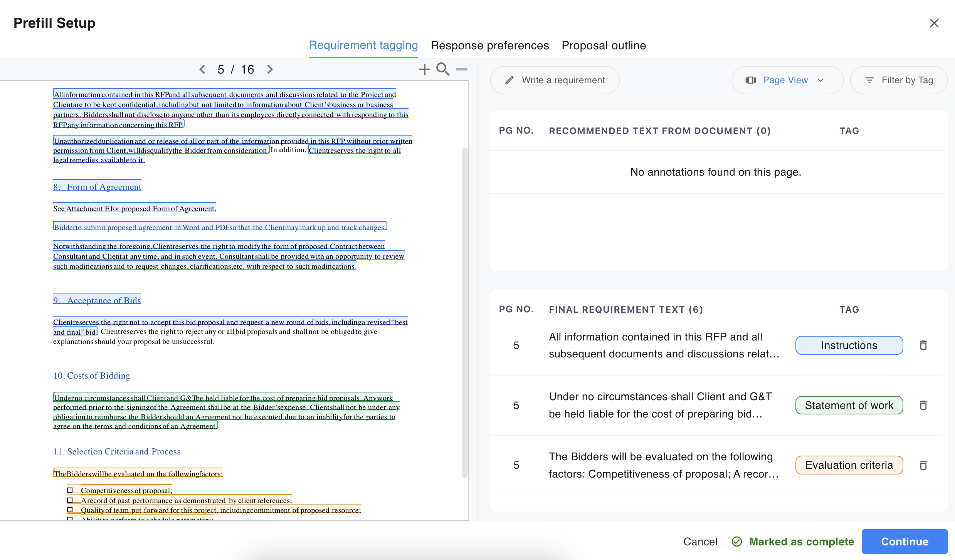Click the plus zoom-in icon
The width and height of the screenshot is (955, 560).
(x=424, y=69)
